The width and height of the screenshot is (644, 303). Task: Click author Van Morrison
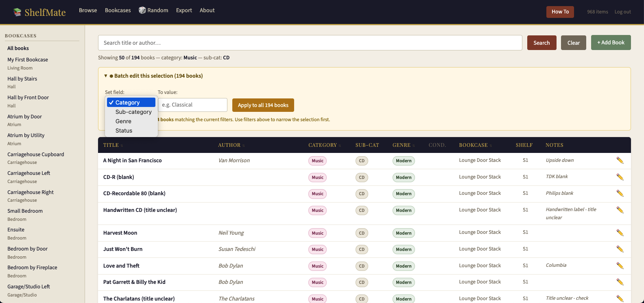[x=234, y=160]
